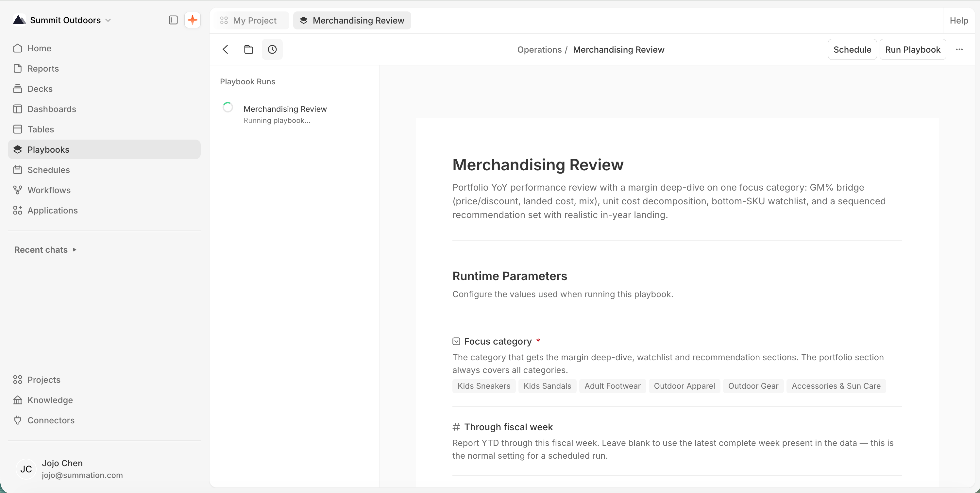Click the Knowledge bank icon

tap(18, 400)
